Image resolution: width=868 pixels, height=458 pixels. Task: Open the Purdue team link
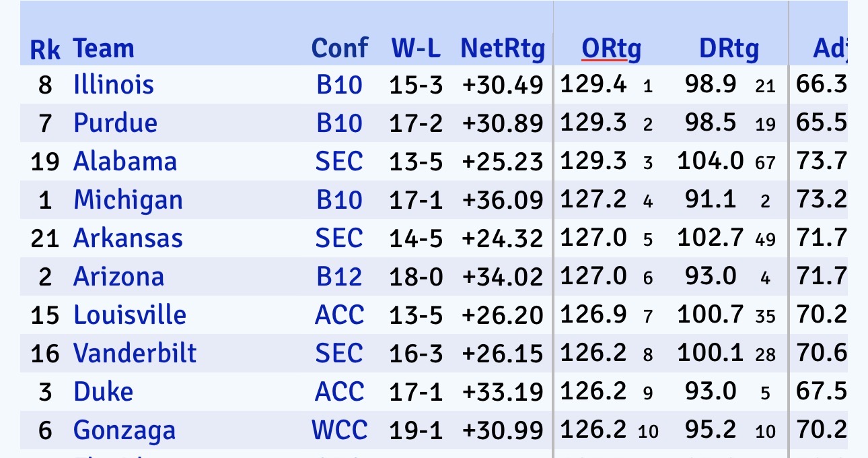pos(115,123)
